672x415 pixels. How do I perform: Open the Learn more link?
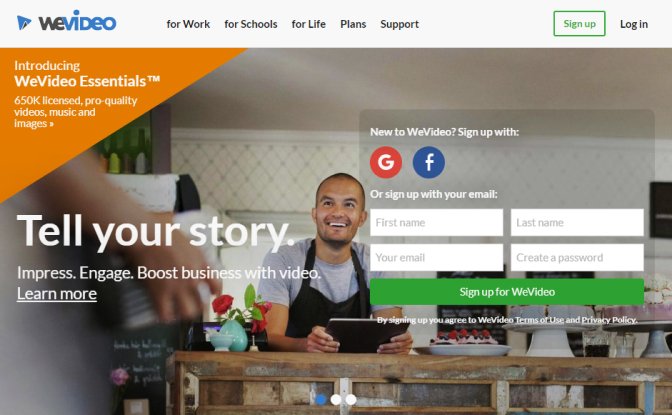point(57,294)
